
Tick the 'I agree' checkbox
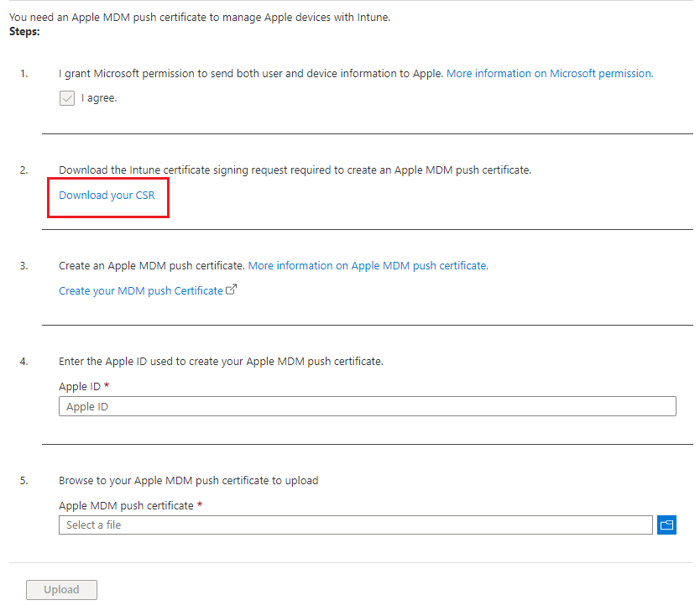point(67,98)
